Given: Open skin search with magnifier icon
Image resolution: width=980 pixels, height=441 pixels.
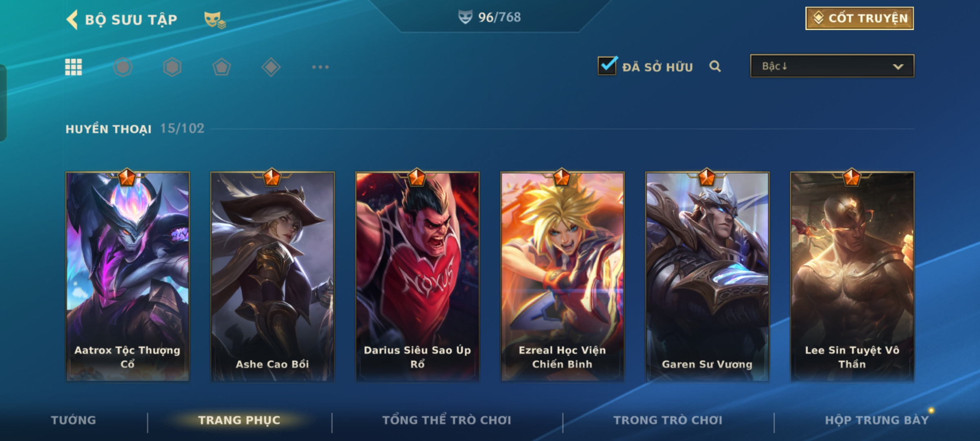Looking at the screenshot, I should [715, 66].
